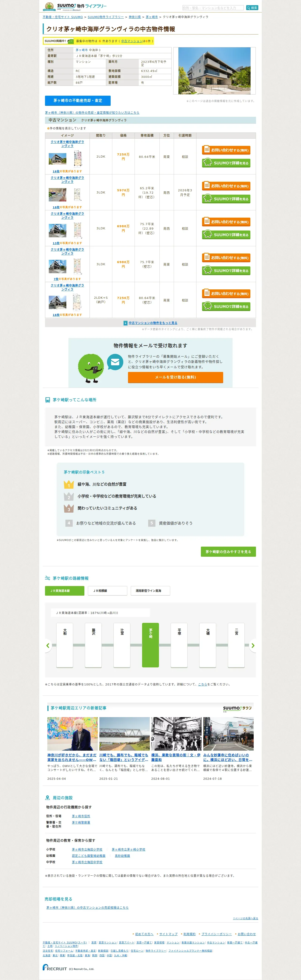Click お問い合わせする button for 5970万円 listing
Viewport: 301px width, 980px height.
point(226,186)
